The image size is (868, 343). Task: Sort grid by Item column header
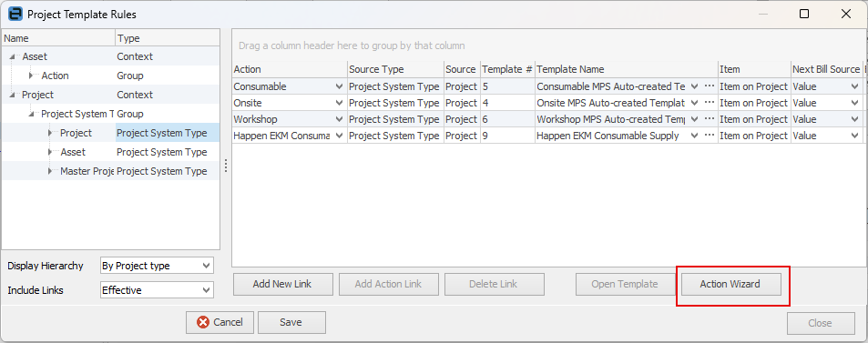(x=754, y=69)
